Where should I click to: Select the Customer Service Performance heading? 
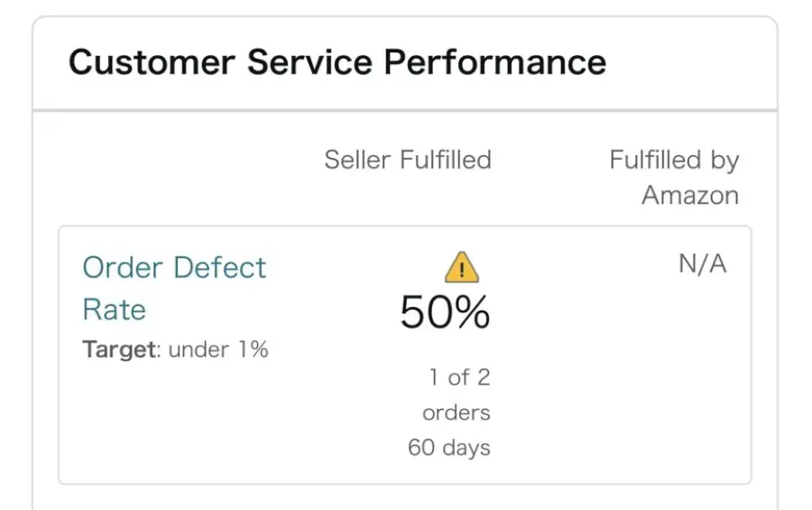tap(337, 62)
